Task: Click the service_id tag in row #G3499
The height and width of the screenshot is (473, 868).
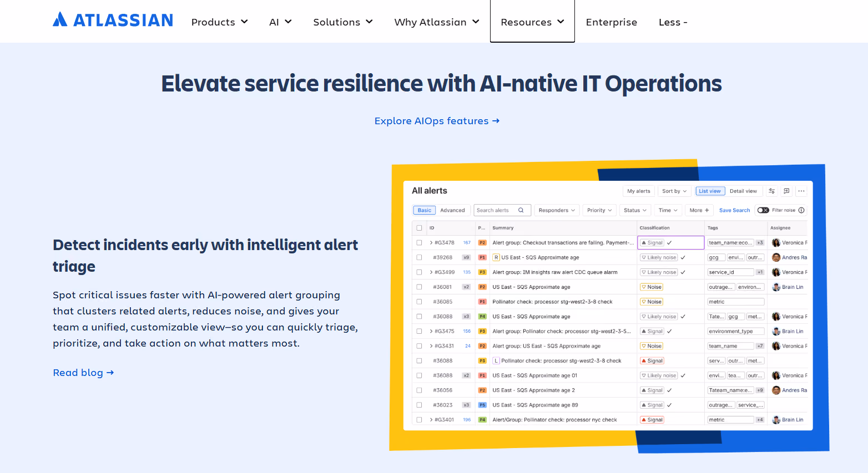Action: point(731,272)
